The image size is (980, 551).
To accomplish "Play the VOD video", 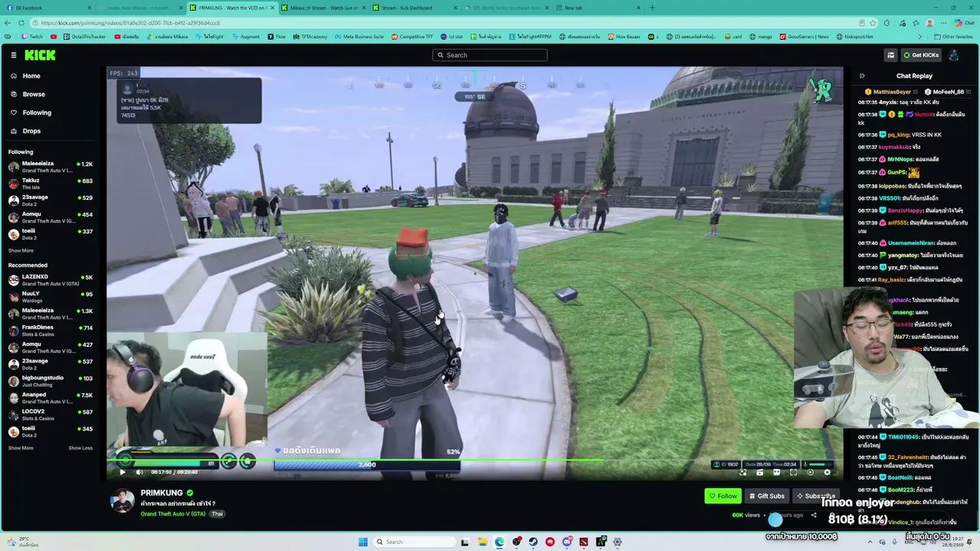I will tap(122, 472).
